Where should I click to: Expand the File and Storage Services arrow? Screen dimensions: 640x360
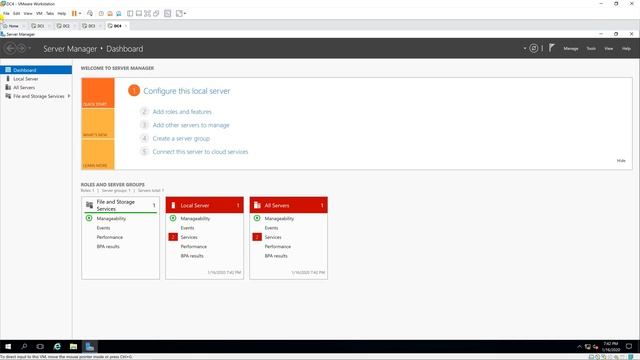tap(69, 96)
